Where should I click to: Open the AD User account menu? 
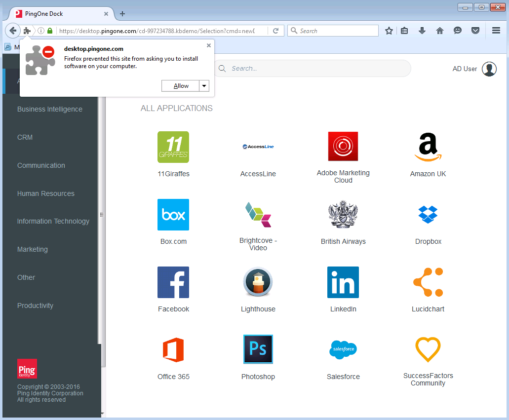(473, 69)
